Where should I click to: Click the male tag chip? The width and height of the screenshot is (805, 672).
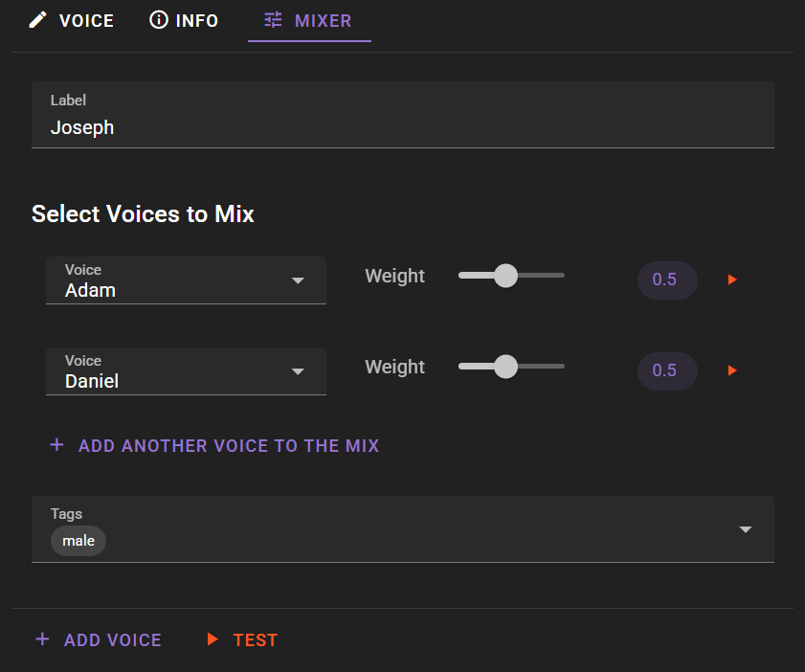pos(78,541)
